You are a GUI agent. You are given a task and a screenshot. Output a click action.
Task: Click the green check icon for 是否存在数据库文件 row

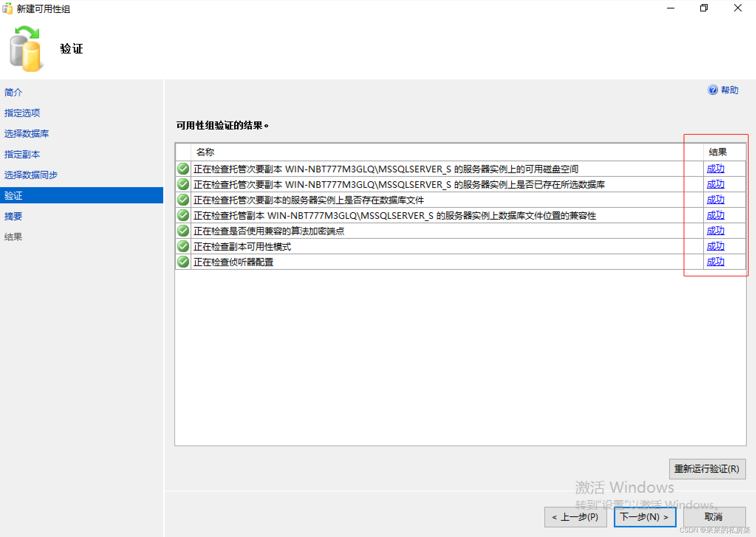183,200
